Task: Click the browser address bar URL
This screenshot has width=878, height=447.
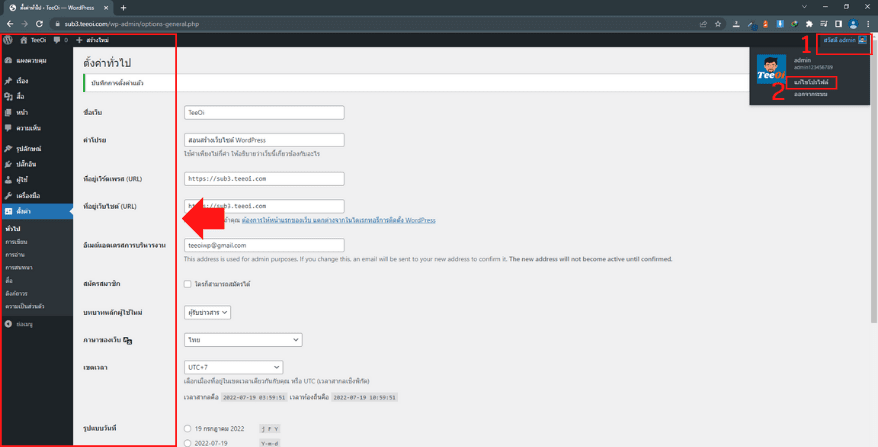Action: (132, 24)
